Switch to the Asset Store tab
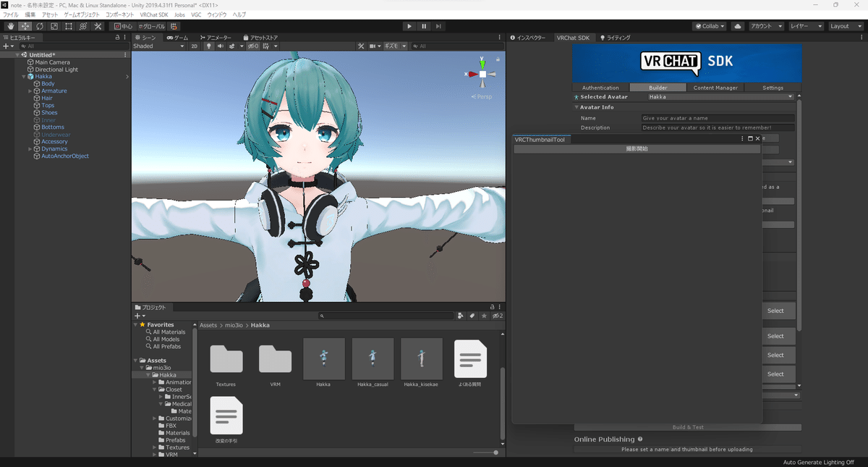The height and width of the screenshot is (467, 868). tap(260, 38)
